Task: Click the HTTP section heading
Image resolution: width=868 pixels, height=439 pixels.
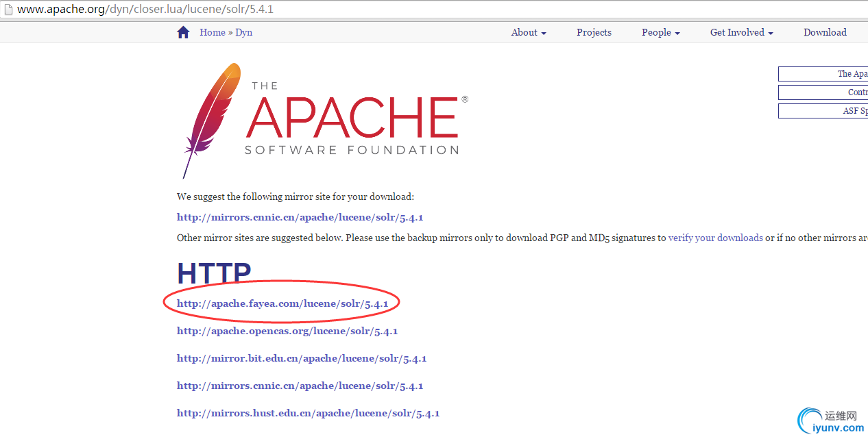Action: pyautogui.click(x=214, y=274)
